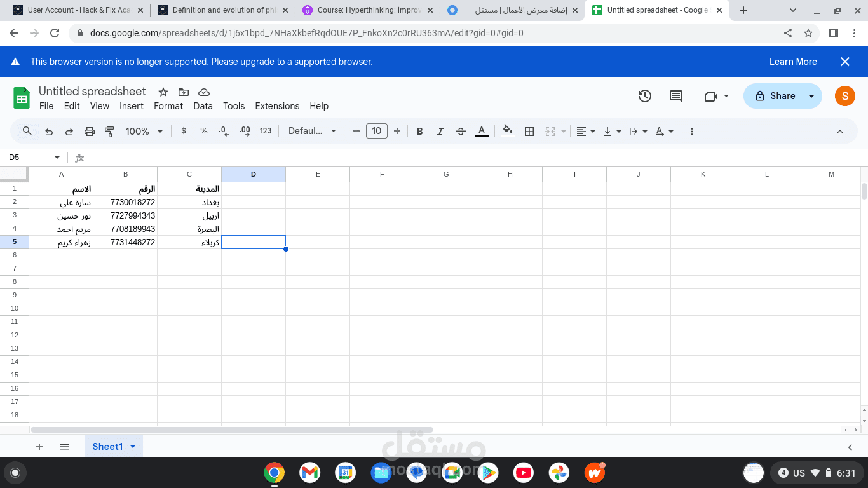Start a Meet call from camera icon

(x=717, y=96)
